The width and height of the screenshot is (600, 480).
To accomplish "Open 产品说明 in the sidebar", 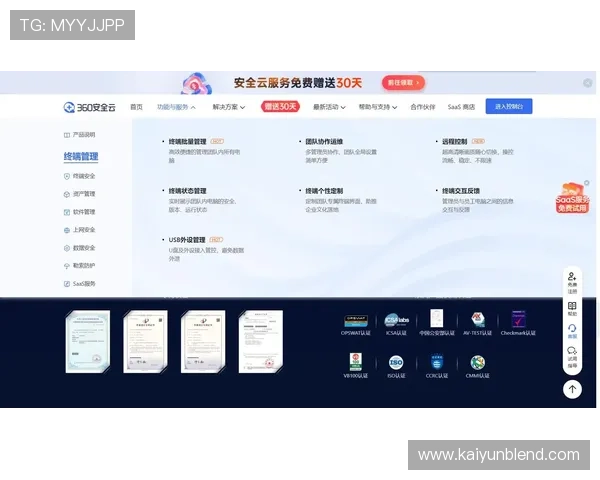I will pos(80,135).
